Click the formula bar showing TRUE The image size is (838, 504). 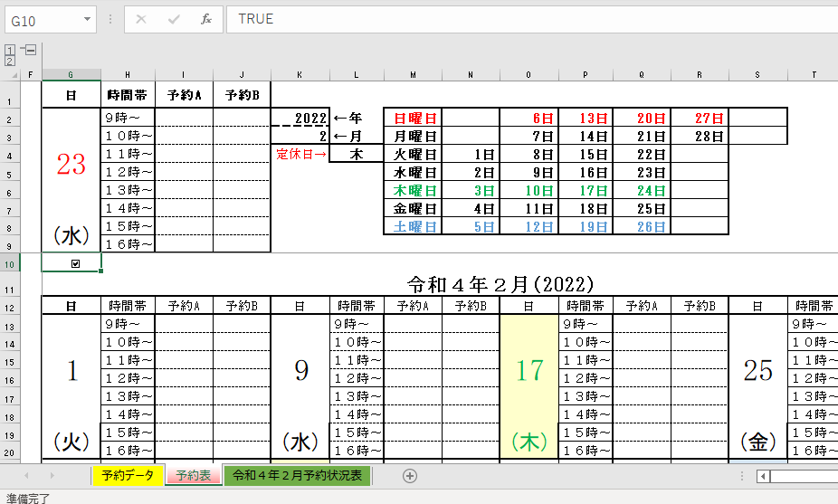coord(532,19)
